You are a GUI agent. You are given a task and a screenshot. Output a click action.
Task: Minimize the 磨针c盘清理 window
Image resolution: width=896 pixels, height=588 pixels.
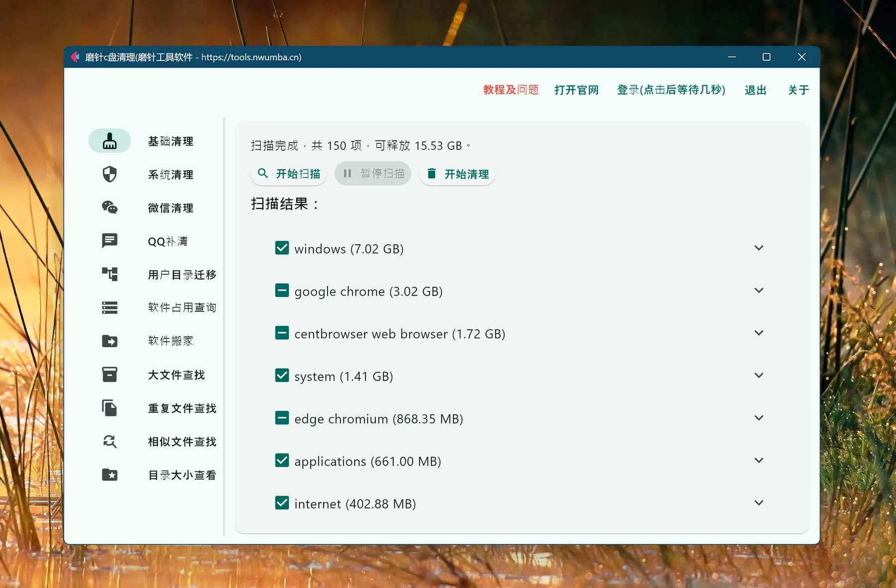click(x=732, y=57)
